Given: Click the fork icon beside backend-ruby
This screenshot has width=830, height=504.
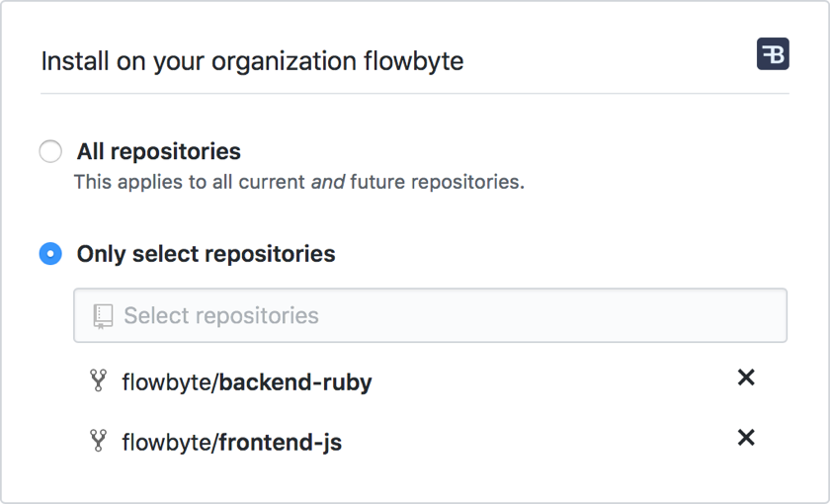Looking at the screenshot, I should [x=98, y=380].
